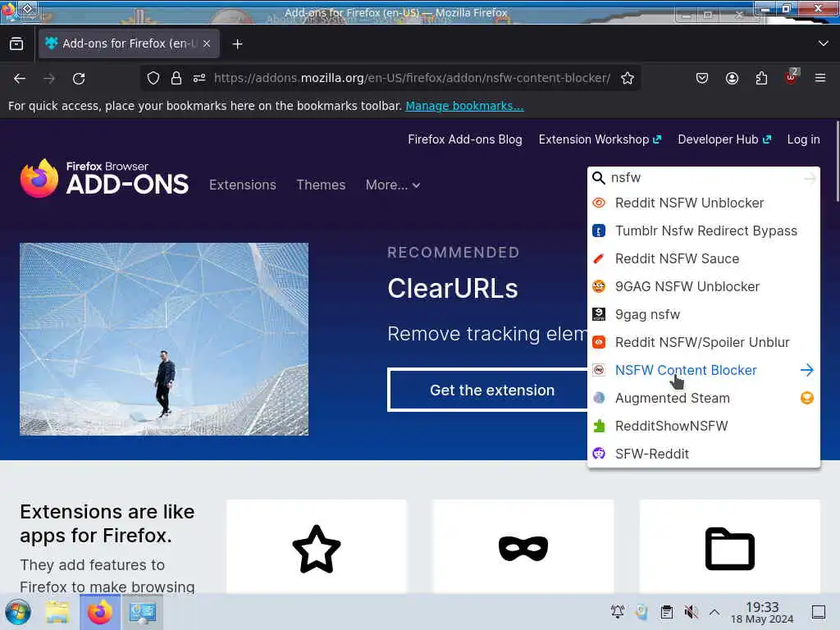Image resolution: width=840 pixels, height=630 pixels.
Task: Open the tracking protection shield icon
Action: coord(153,78)
